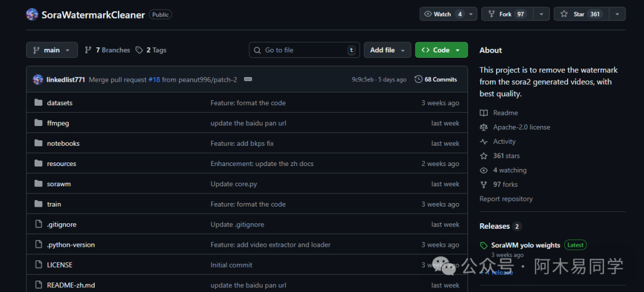The height and width of the screenshot is (292, 644).
Task: Open commit 'Enhancement: update the zh docs'
Action: (262, 163)
